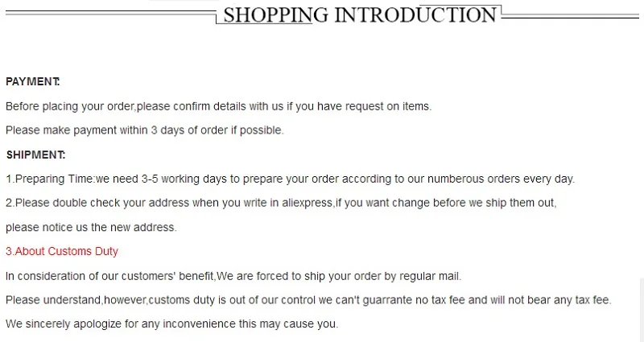This screenshot has width=644, height=342.
Task: Click the decorative line left of the heading
Action: [x=110, y=14]
